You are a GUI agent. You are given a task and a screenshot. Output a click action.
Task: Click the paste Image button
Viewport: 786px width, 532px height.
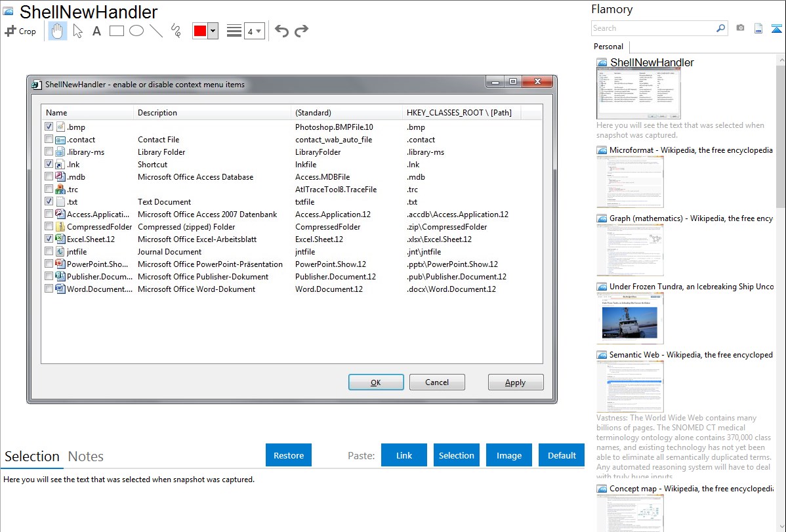click(508, 455)
